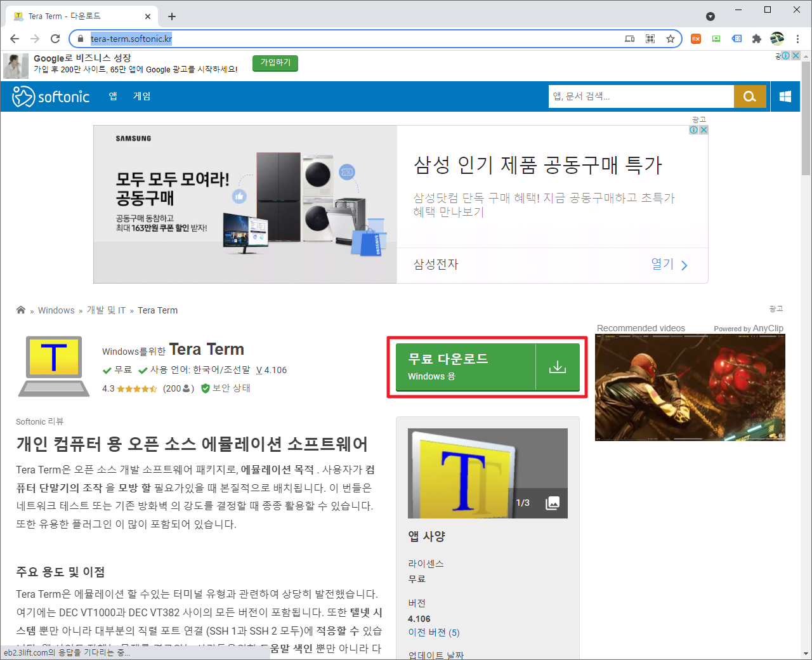Open the screenshot gallery icon
812x660 pixels.
click(x=553, y=503)
